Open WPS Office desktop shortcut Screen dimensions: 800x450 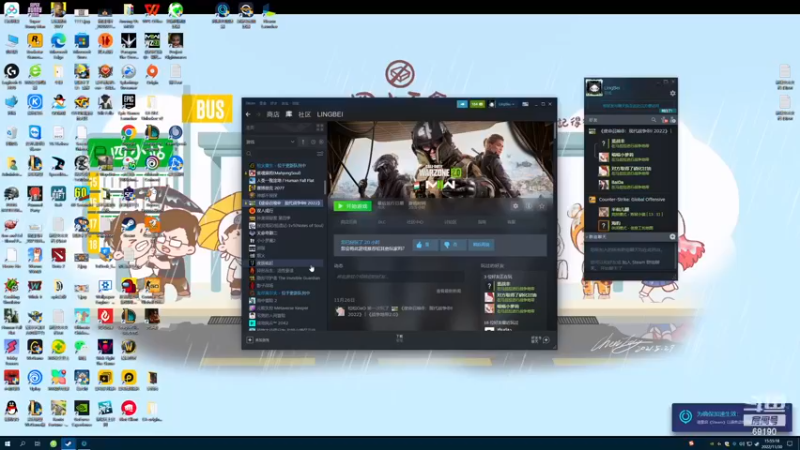click(152, 12)
